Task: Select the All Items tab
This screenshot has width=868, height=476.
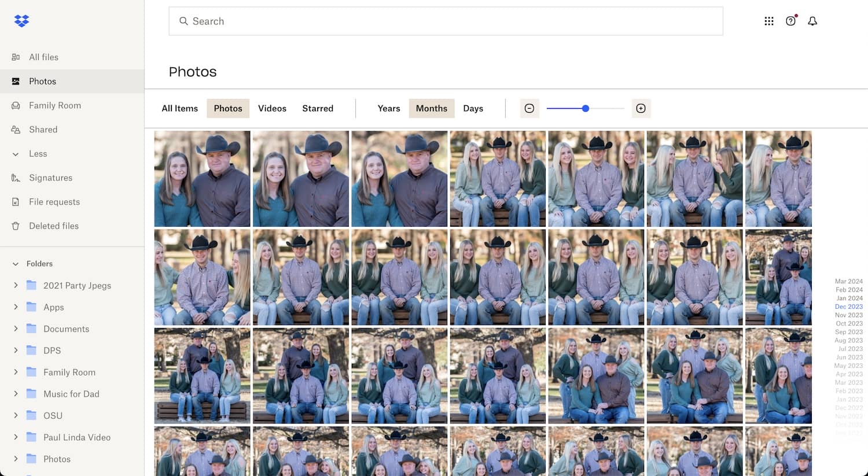Action: [x=179, y=108]
